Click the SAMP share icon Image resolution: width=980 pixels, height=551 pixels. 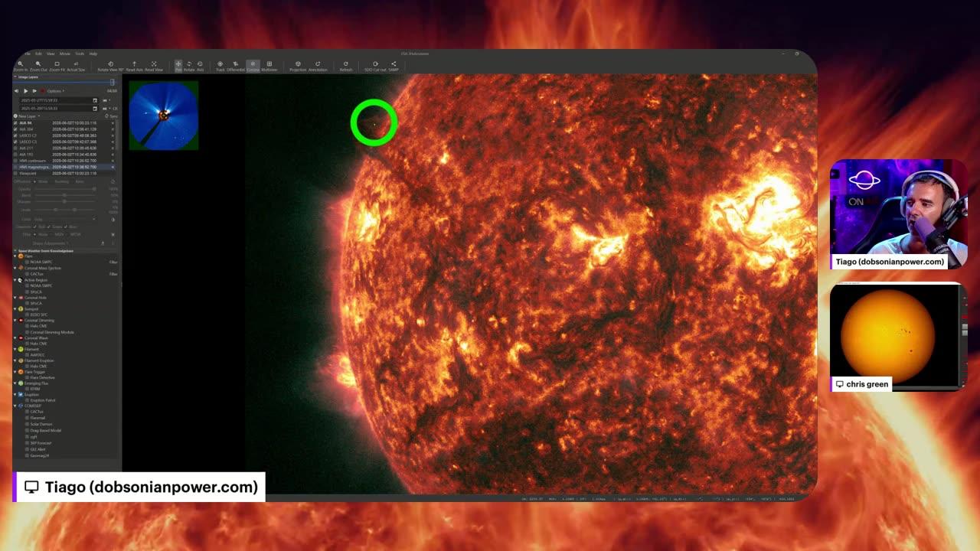(x=394, y=66)
